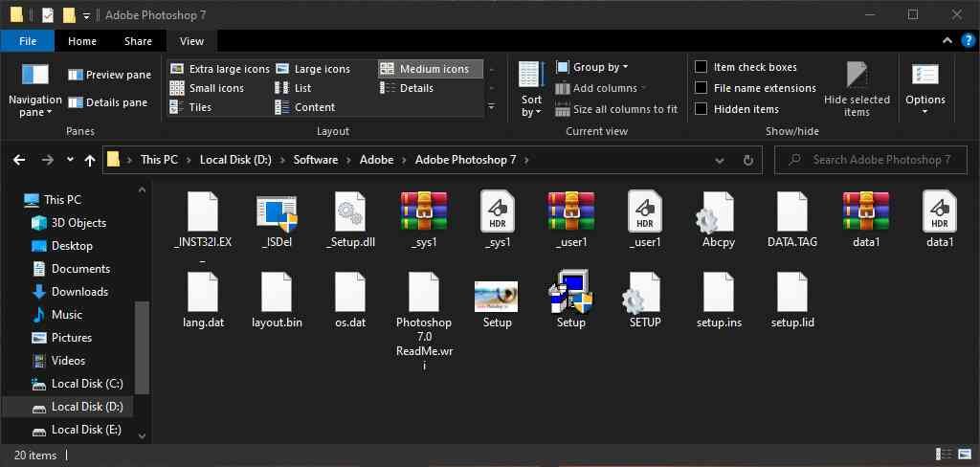Viewport: 980px width, 467px height.
Task: Click Adobe in the address breadcrumb
Action: (376, 160)
